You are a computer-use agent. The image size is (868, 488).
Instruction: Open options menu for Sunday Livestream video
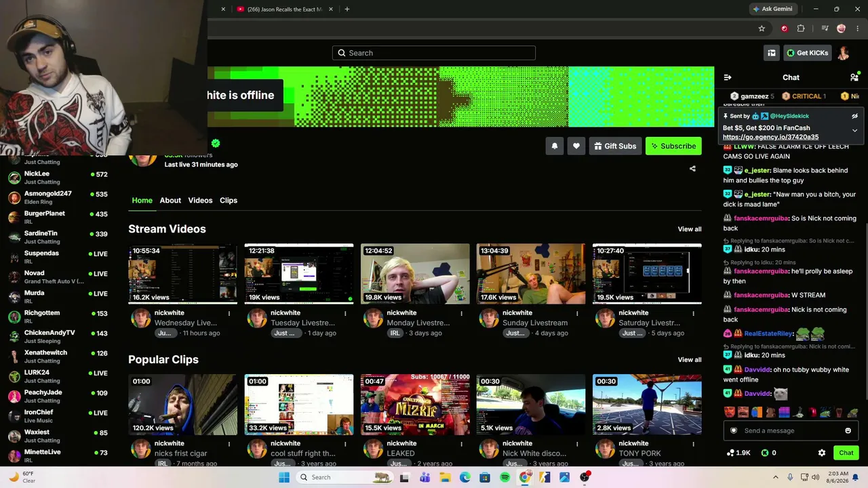pyautogui.click(x=577, y=313)
